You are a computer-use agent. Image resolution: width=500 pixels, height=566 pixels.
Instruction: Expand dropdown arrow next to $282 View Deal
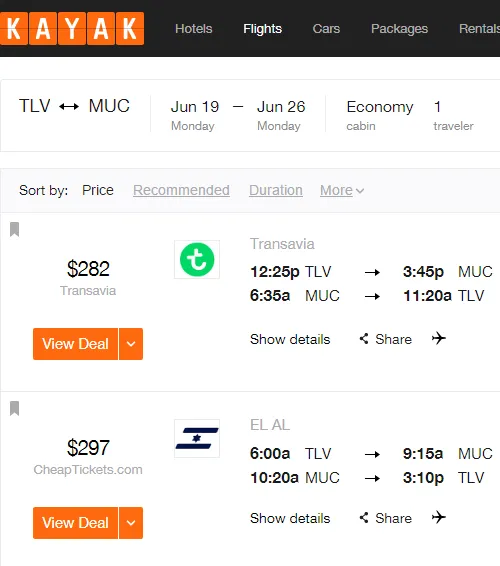(131, 344)
